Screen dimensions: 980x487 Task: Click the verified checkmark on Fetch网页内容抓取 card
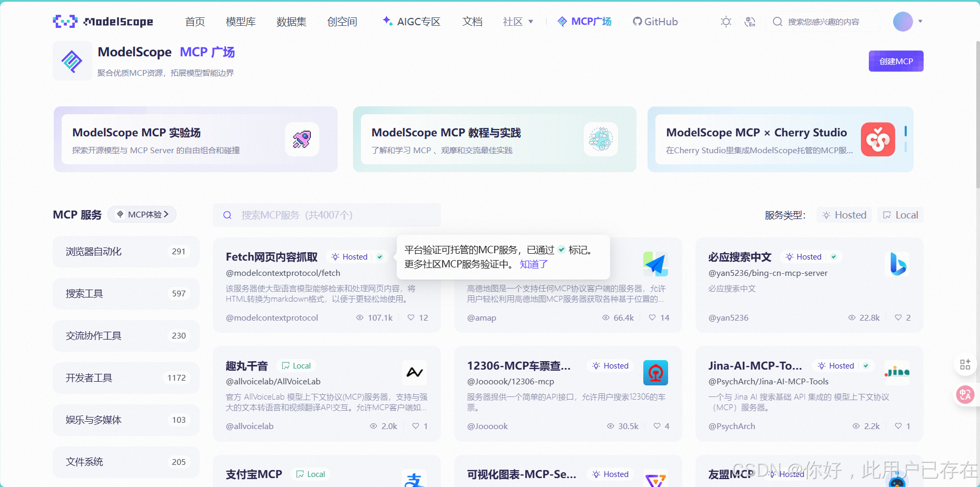coord(380,257)
